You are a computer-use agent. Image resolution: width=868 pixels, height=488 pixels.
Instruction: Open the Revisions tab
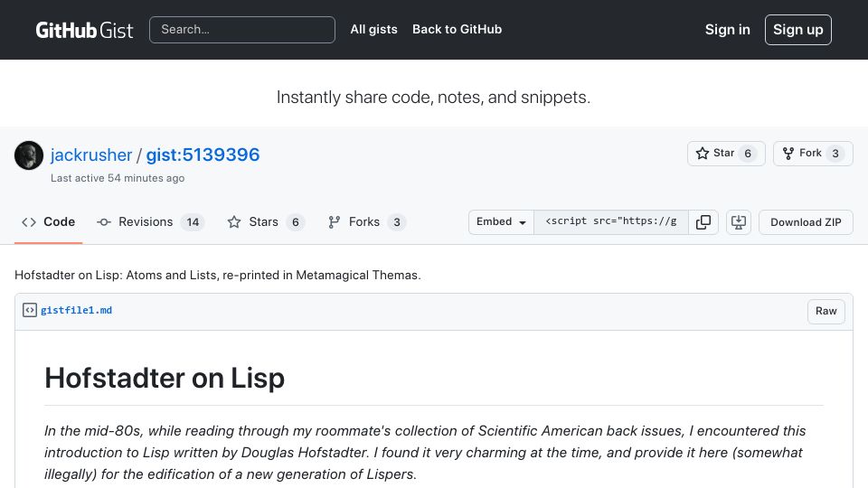click(x=151, y=222)
